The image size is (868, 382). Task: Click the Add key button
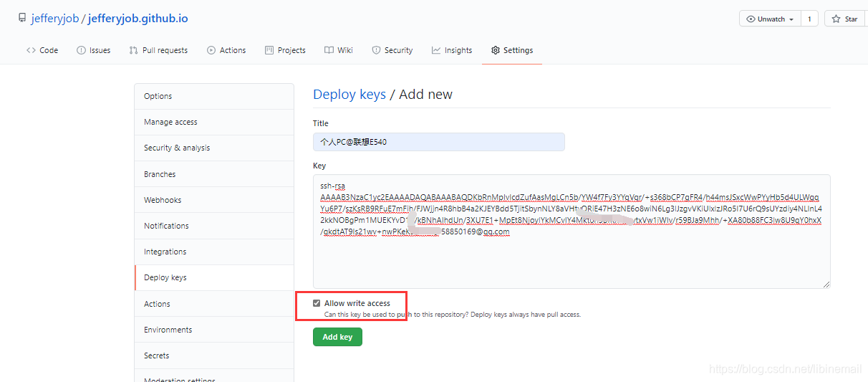pyautogui.click(x=337, y=337)
